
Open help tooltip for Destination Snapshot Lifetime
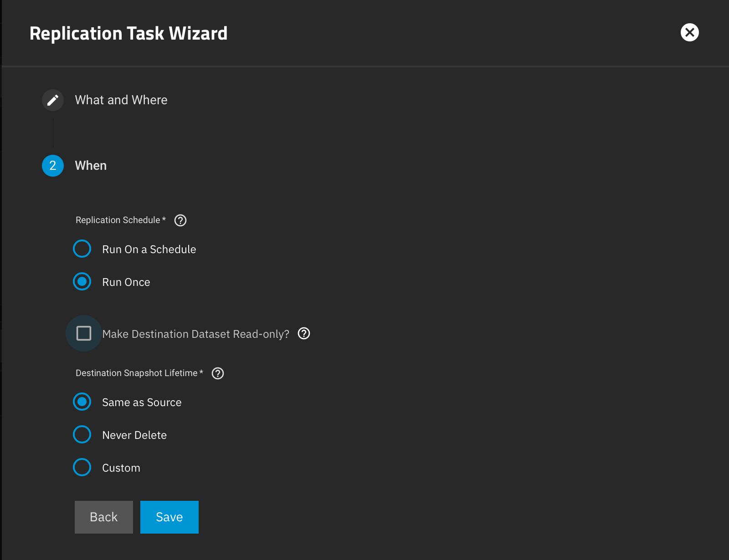pyautogui.click(x=218, y=373)
